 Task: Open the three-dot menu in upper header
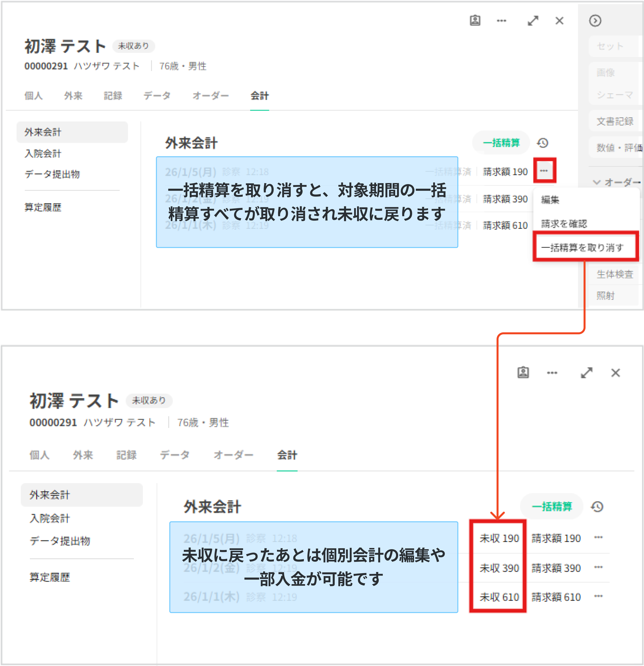[x=501, y=21]
